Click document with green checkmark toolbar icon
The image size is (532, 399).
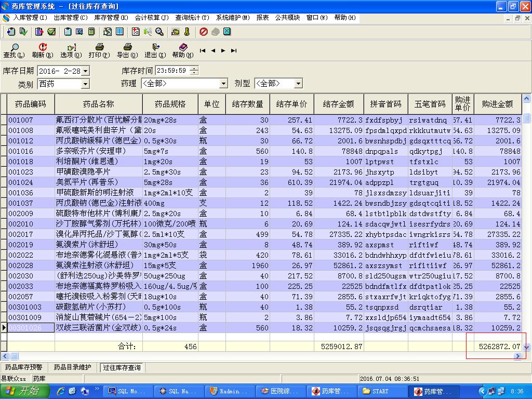(23, 32)
